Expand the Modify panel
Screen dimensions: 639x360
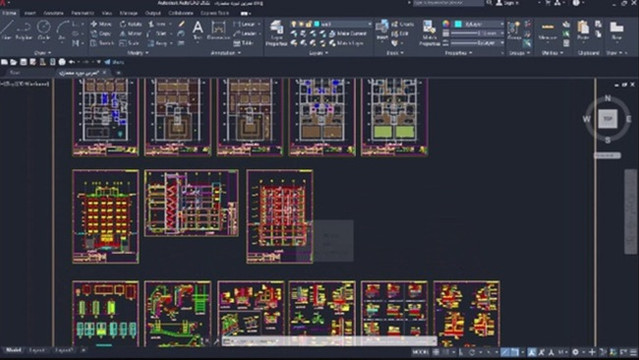pyautogui.click(x=138, y=53)
